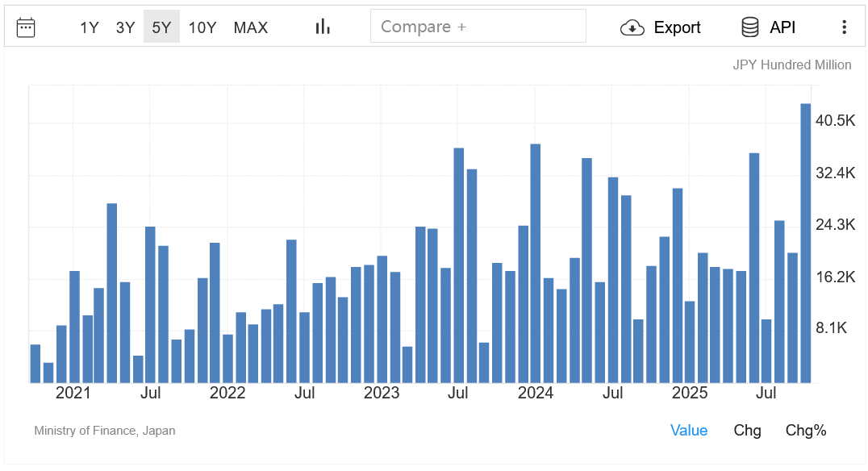Open the calendar date range picker
The width and height of the screenshot is (868, 471).
click(x=27, y=26)
